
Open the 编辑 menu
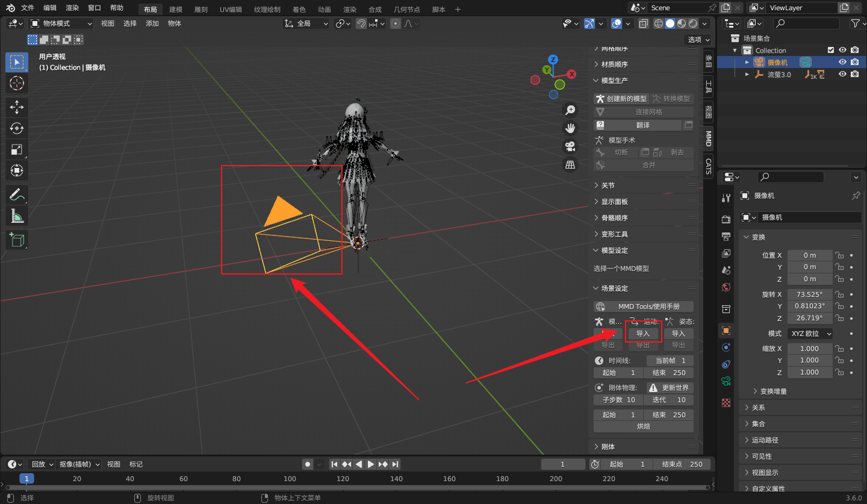coord(50,8)
